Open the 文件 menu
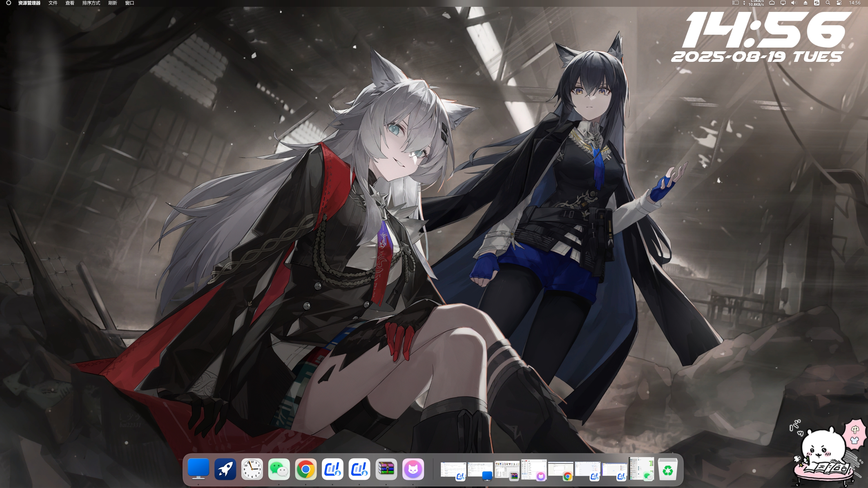The width and height of the screenshot is (868, 488). (x=53, y=3)
